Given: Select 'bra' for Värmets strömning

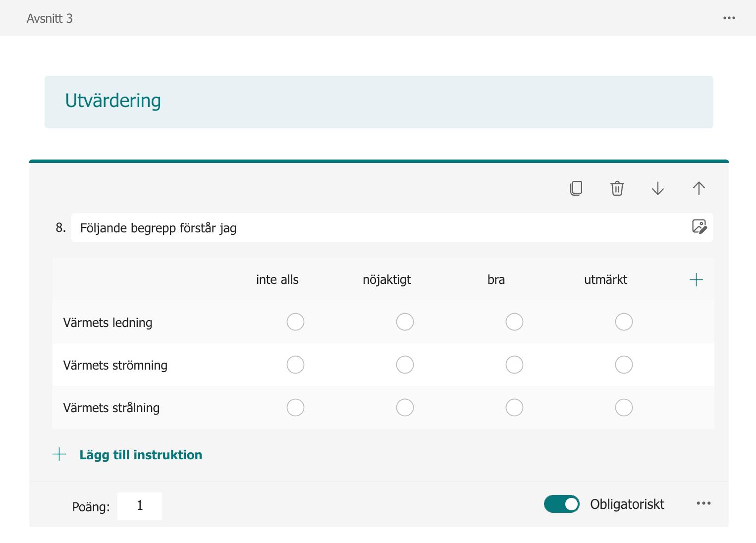Looking at the screenshot, I should (x=514, y=365).
